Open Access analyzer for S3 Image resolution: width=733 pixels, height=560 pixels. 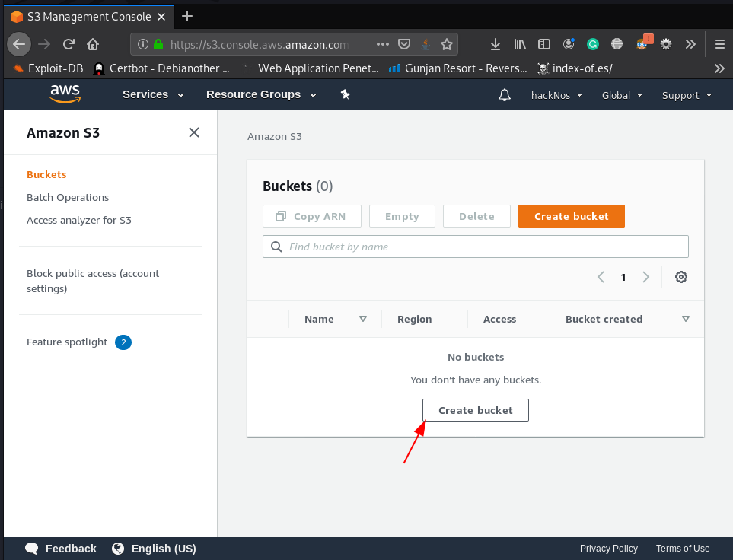[79, 220]
